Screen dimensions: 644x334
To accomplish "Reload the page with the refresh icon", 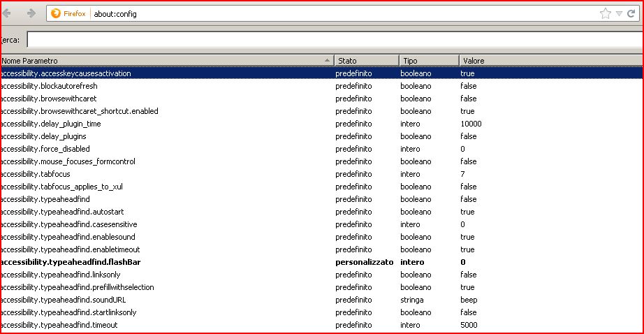I will coord(631,13).
